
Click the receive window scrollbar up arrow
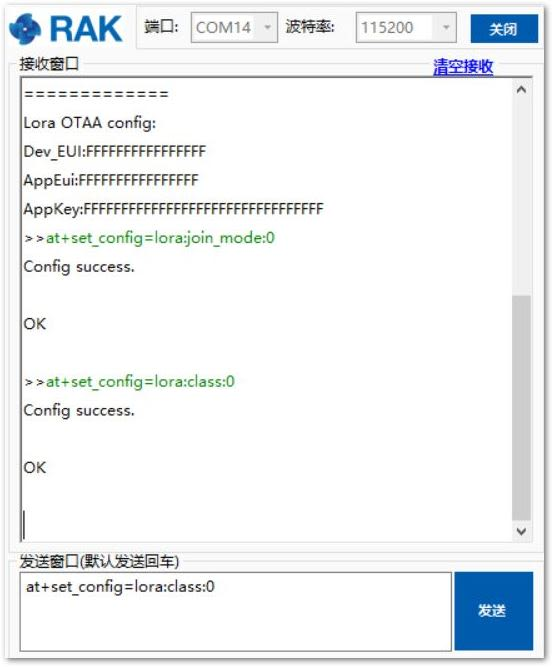point(521,90)
